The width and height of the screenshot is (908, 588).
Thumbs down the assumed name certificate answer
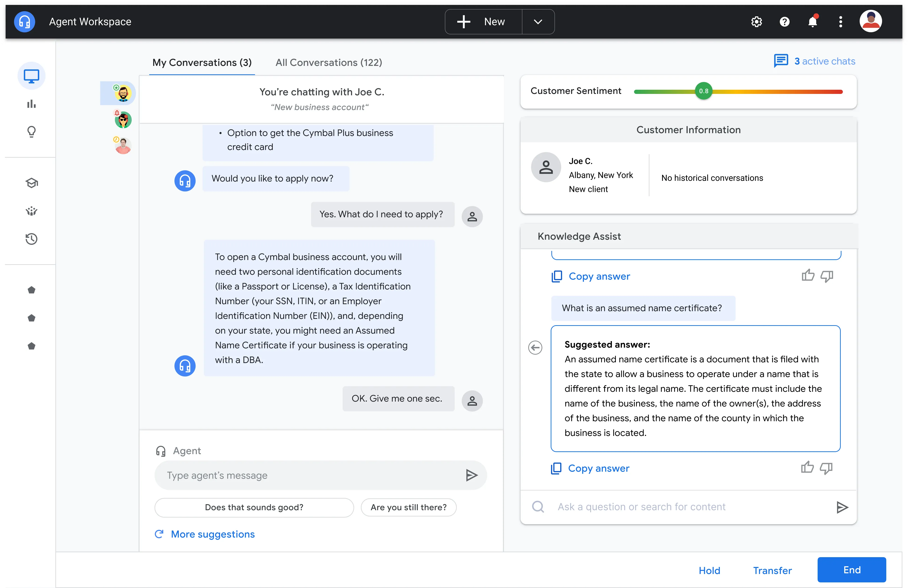tap(826, 468)
